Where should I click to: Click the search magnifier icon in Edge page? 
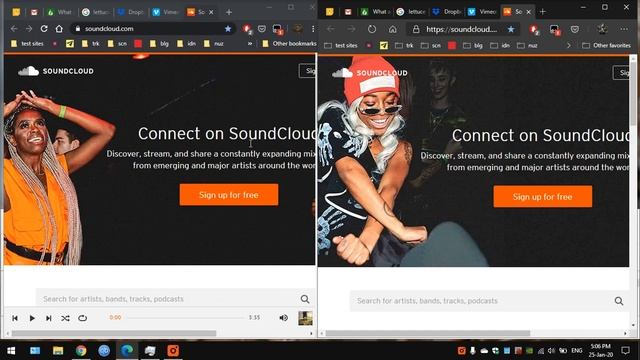619,301
